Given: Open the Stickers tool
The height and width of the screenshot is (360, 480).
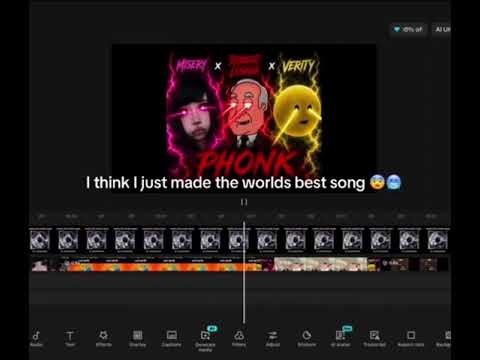Looking at the screenshot, I should pyautogui.click(x=307, y=338).
